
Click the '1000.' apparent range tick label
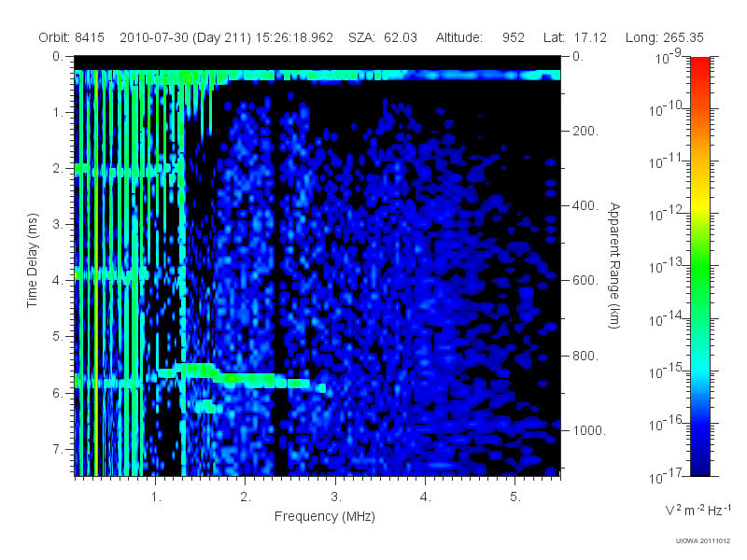(589, 430)
